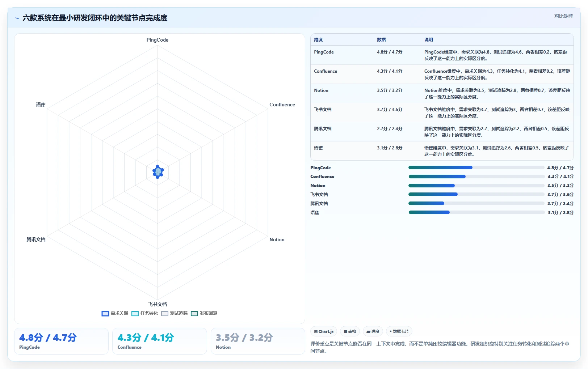Image resolution: width=588 pixels, height=369 pixels.
Task: Click the 评价重点是关键节点 footer note
Action: point(440,347)
